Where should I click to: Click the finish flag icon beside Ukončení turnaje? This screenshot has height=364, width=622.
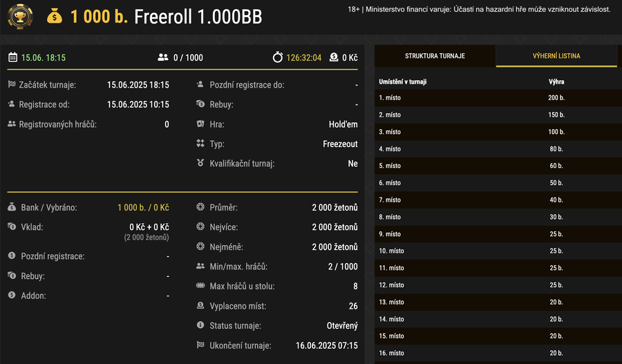200,345
